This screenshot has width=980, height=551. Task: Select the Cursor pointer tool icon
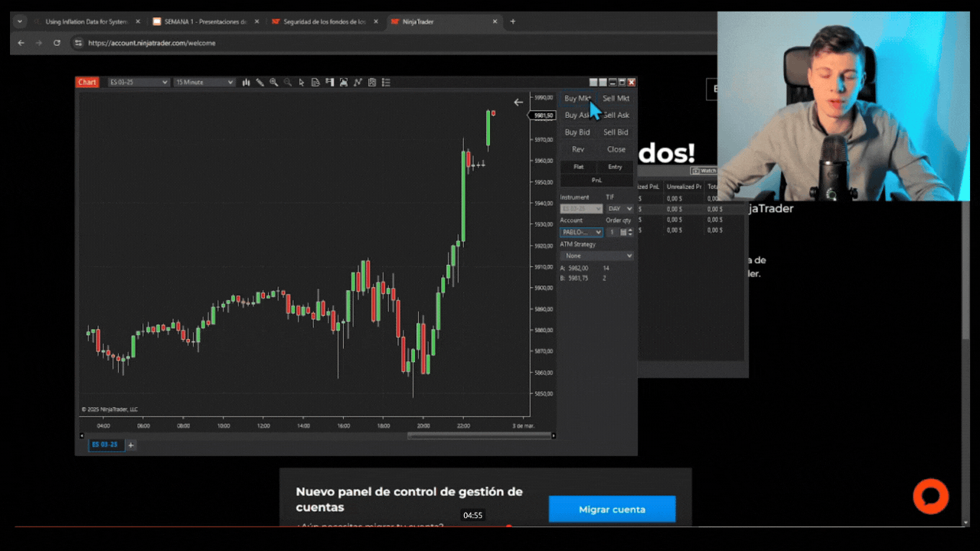click(x=302, y=82)
